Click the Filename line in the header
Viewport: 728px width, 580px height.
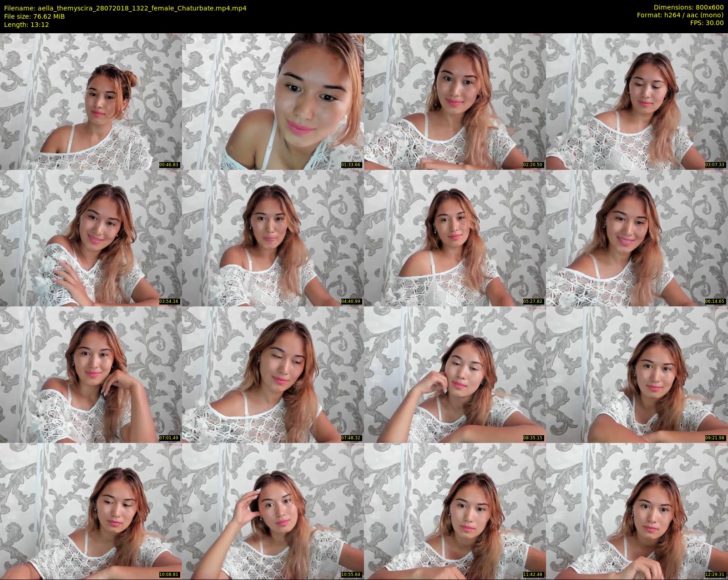point(125,8)
